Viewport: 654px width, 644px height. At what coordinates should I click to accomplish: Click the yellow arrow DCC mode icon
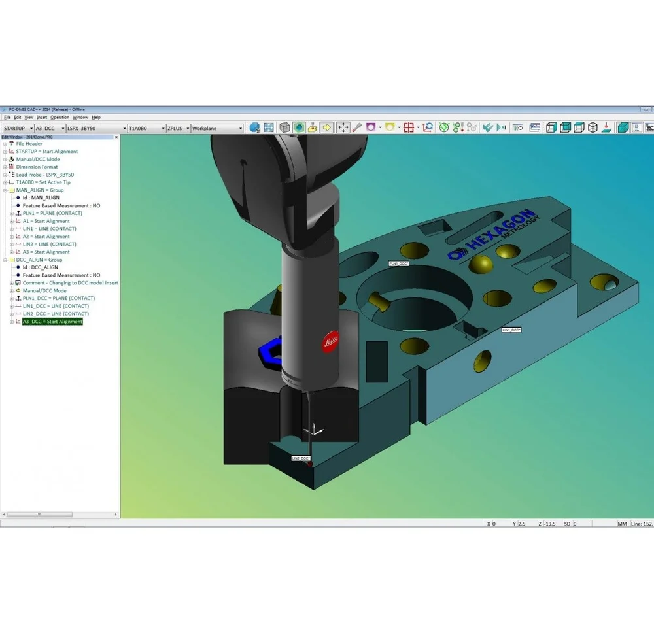326,127
